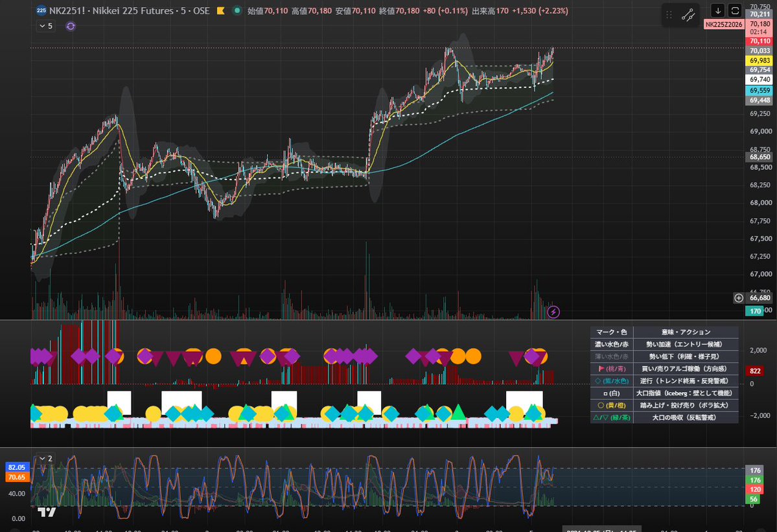Image resolution: width=777 pixels, height=532 pixels.
Task: Click the green market status dot
Action: pos(237,10)
